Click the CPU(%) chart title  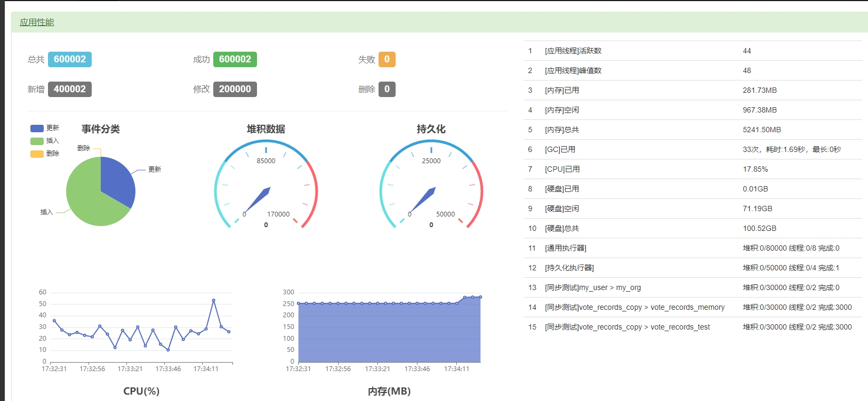point(141,391)
